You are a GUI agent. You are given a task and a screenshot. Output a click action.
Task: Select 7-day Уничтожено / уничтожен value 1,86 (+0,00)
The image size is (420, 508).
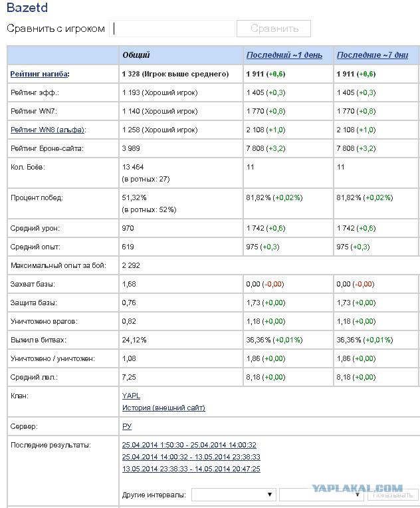tap(356, 358)
